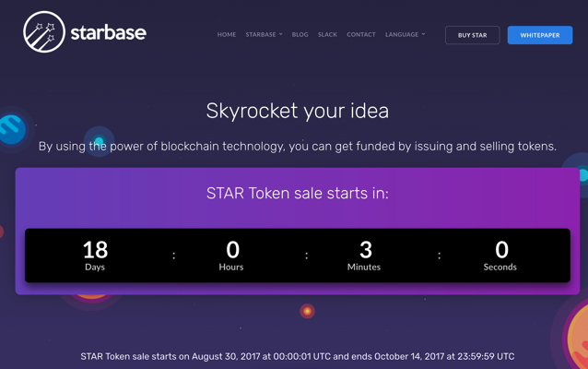Click the small teal glowing orb
This screenshot has width=588, height=369.
click(99, 141)
